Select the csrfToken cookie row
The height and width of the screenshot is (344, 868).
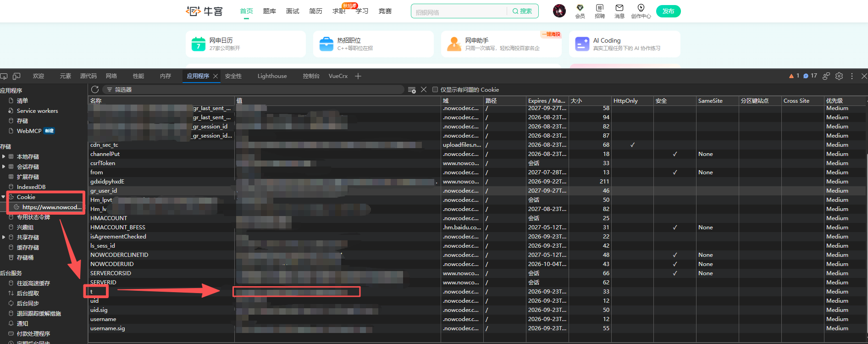(476, 163)
